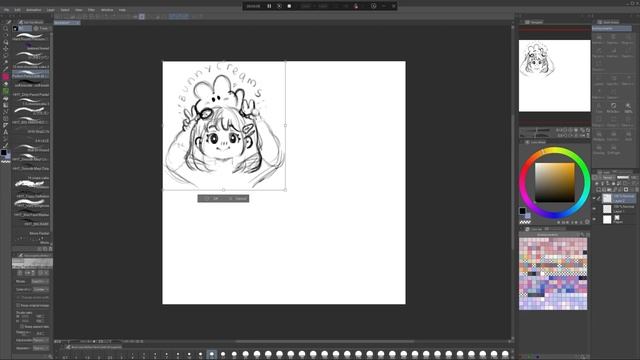
Task: Pause the screen recording
Action: (269, 6)
